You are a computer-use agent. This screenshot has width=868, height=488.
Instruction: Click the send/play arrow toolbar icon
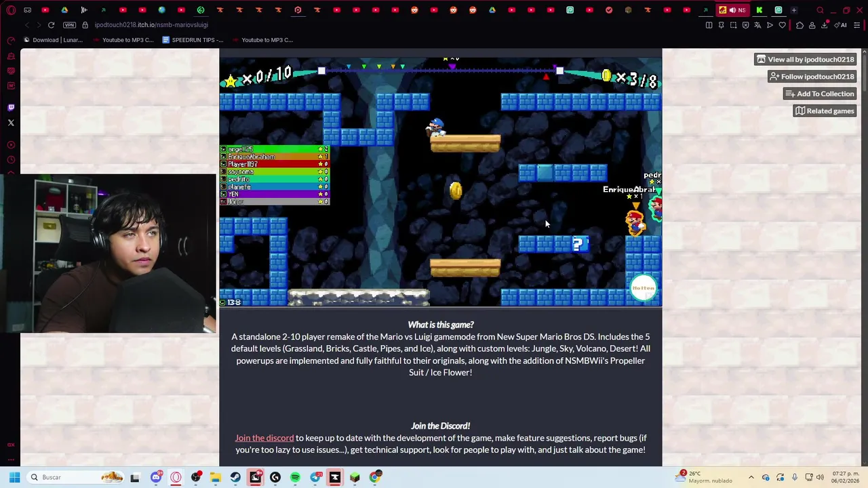point(770,25)
